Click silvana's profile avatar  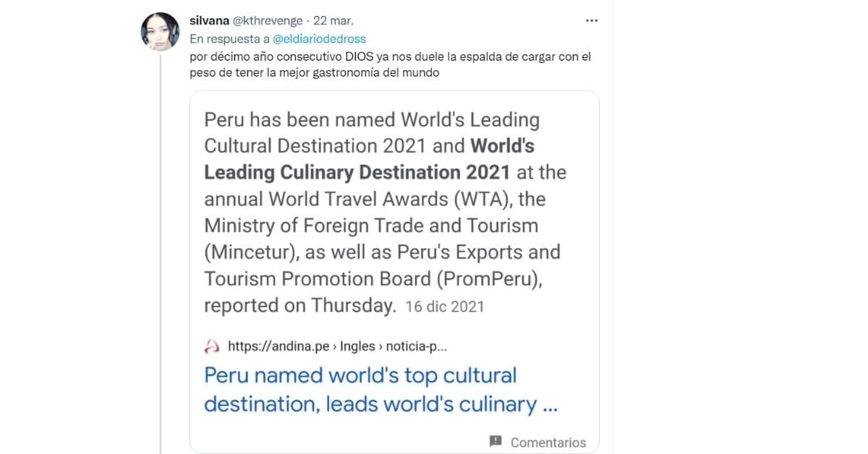pyautogui.click(x=161, y=31)
